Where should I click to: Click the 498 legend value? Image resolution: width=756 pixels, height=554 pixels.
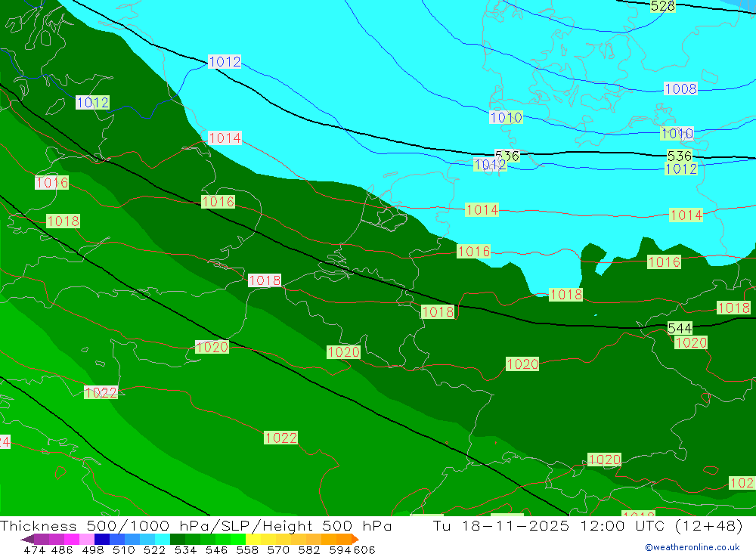pos(92,549)
